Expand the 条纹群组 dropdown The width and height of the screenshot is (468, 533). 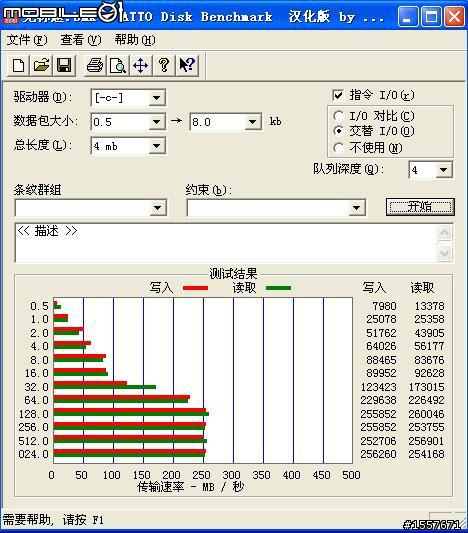[158, 208]
